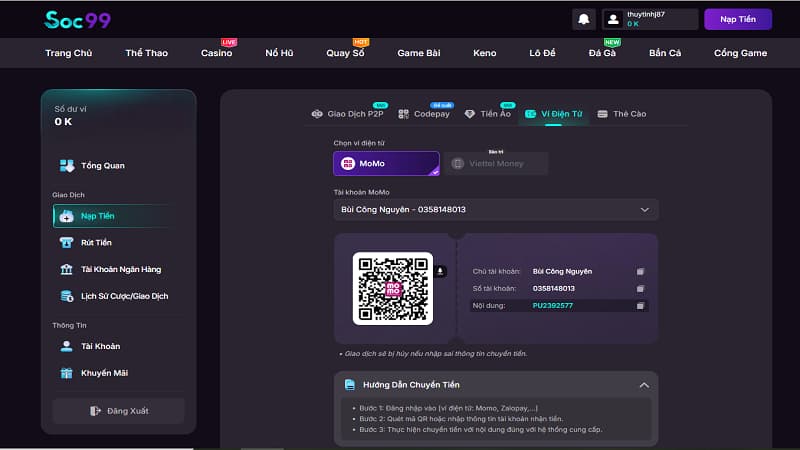Screen dimensions: 800x450
Task: Click the MoMo QR code image
Action: pyautogui.click(x=392, y=288)
